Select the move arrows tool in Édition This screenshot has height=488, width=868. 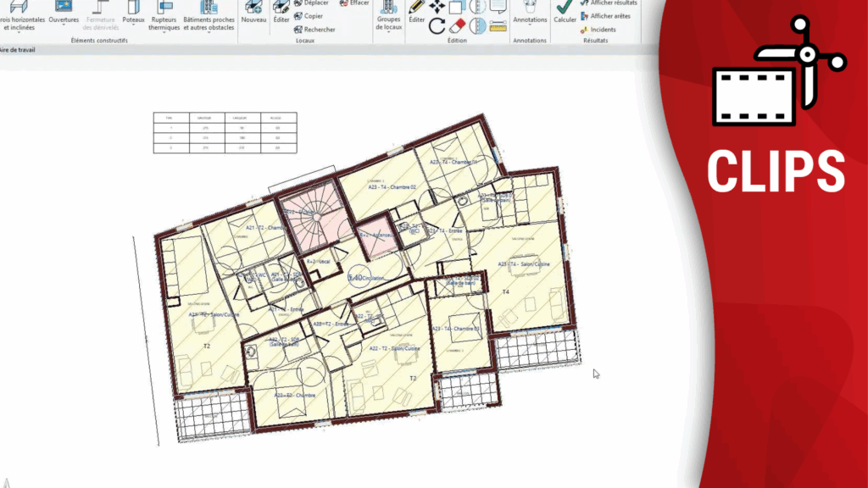point(437,6)
